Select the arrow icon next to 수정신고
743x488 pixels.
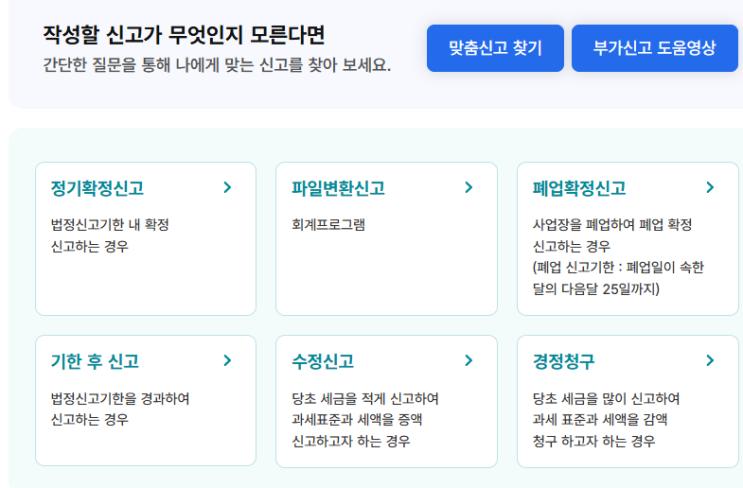[468, 361]
